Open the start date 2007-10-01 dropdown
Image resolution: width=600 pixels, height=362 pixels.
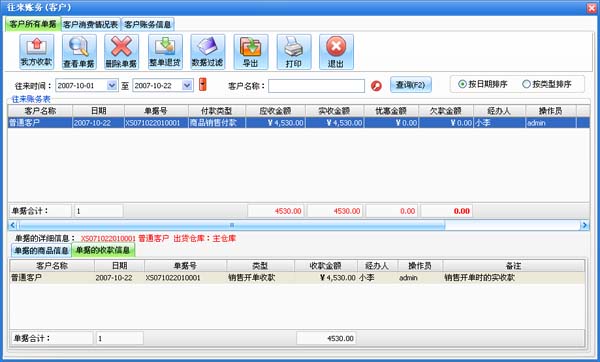(112, 85)
